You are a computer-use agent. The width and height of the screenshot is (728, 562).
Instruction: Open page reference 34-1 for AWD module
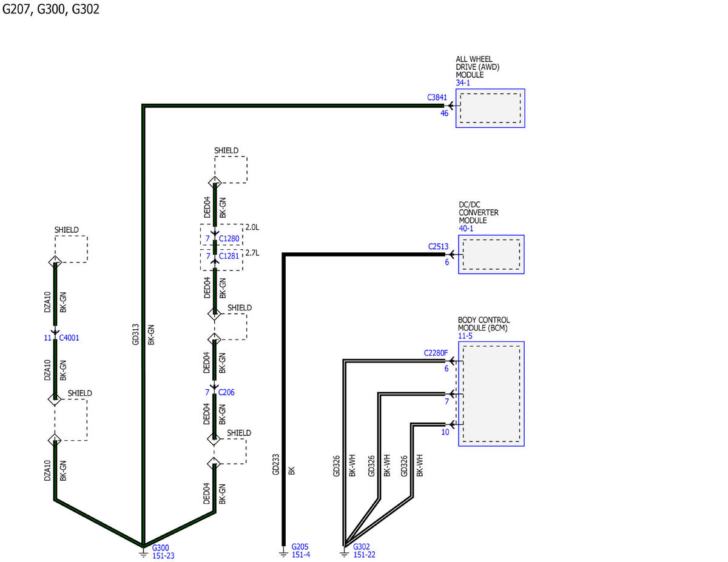click(463, 83)
